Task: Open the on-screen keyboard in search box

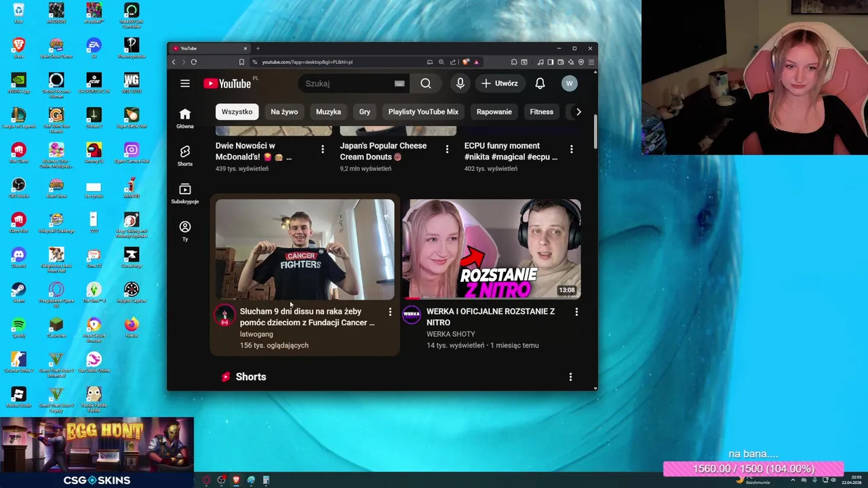Action: [399, 83]
